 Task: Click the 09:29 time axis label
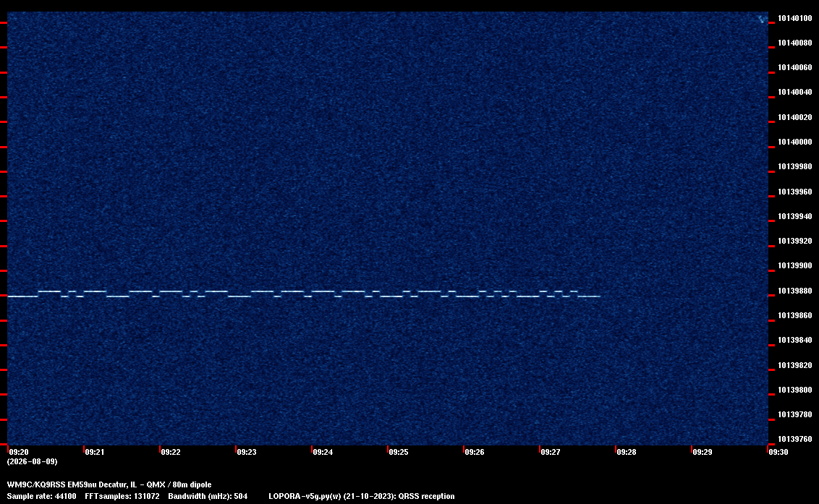coord(703,452)
